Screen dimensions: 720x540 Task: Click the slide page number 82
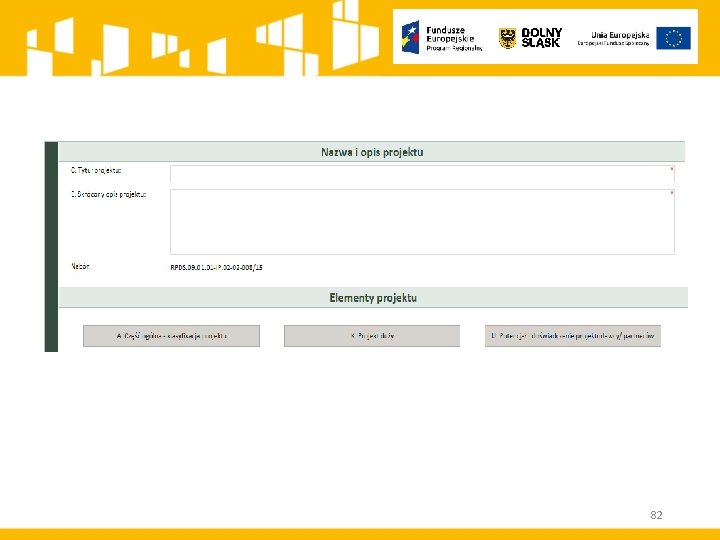656,515
